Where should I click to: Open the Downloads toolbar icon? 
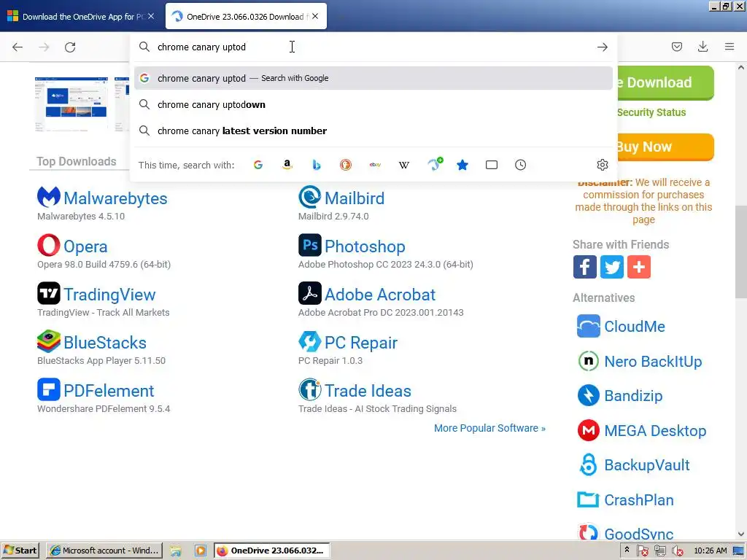click(x=703, y=47)
